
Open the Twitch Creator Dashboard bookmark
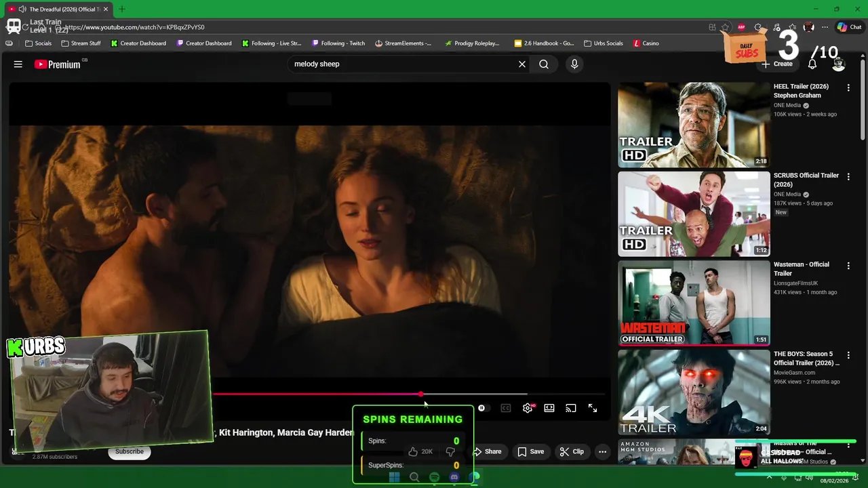click(x=204, y=43)
